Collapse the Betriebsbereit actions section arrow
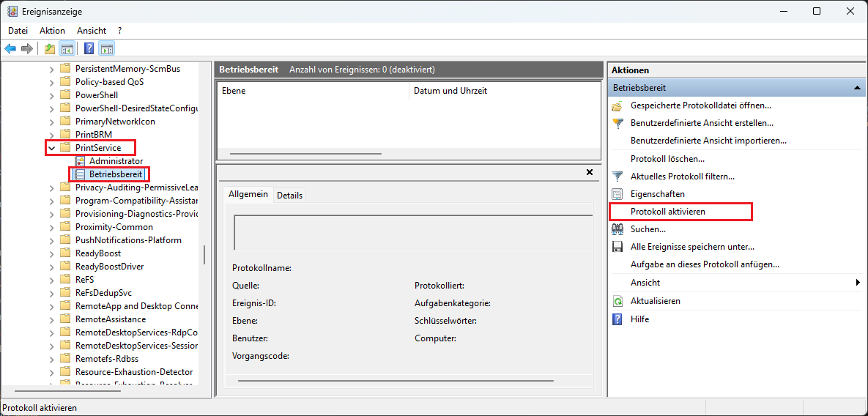This screenshot has height=416, width=868. point(857,88)
